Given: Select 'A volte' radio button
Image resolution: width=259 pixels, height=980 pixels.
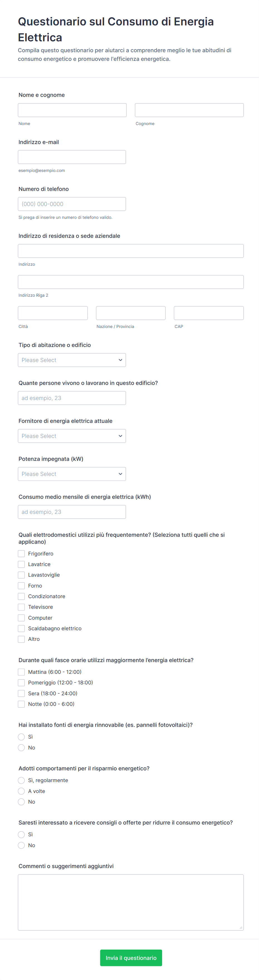Looking at the screenshot, I should [x=22, y=791].
